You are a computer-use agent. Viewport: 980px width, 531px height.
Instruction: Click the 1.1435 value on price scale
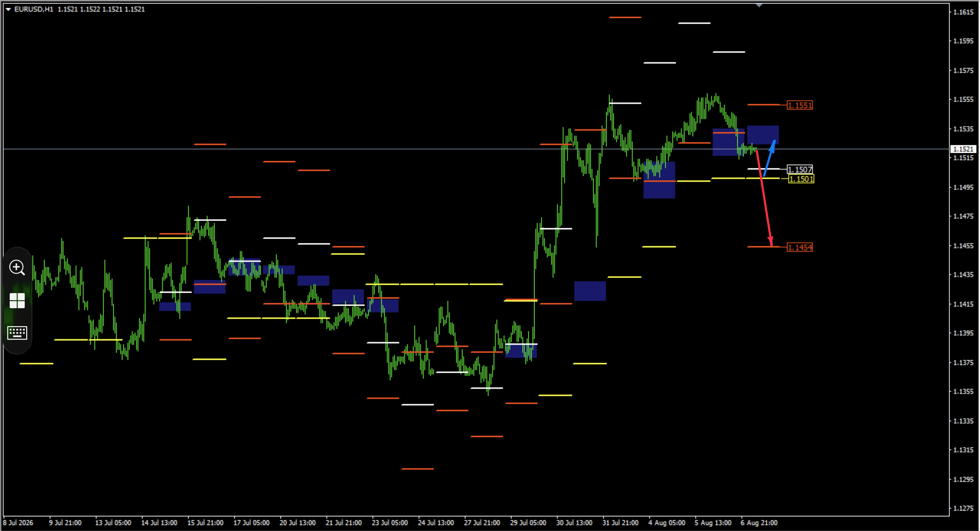[963, 274]
